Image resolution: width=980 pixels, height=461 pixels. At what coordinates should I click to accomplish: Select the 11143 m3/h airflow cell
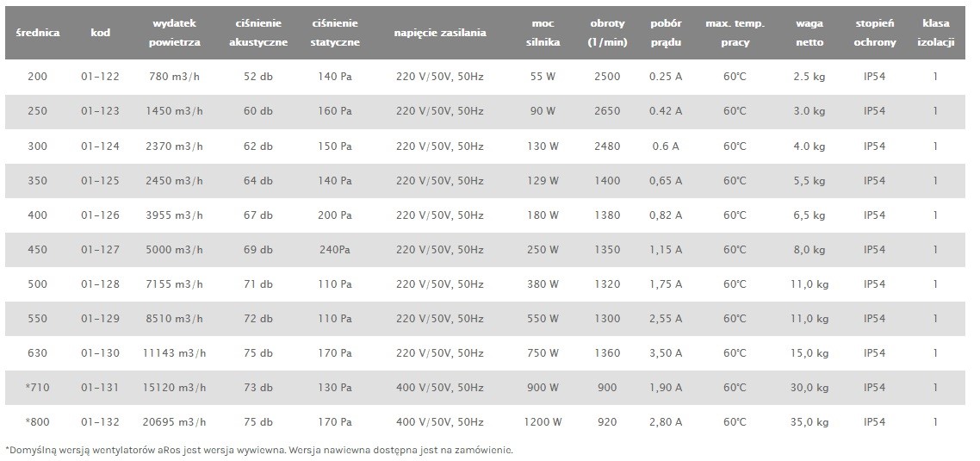[174, 353]
